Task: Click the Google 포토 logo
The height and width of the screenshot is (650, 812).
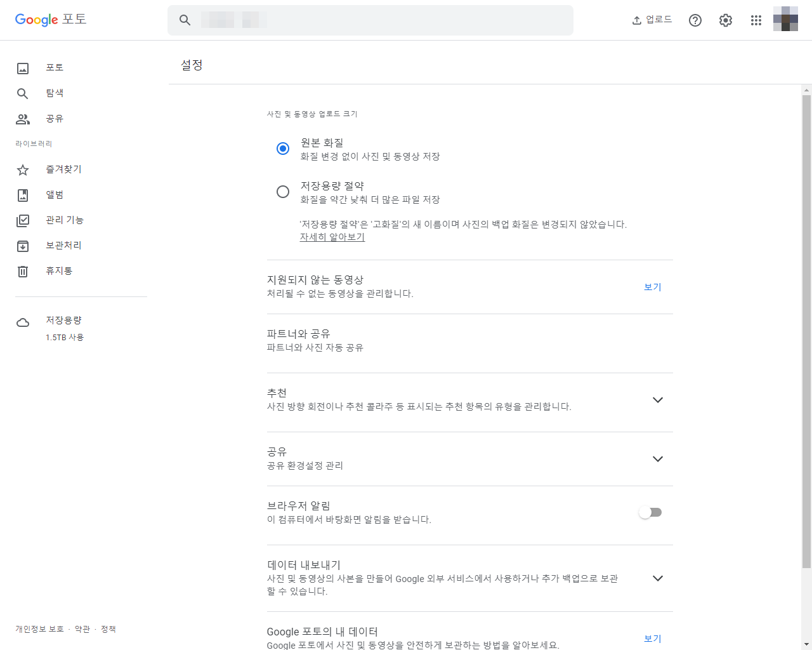Action: coord(51,20)
